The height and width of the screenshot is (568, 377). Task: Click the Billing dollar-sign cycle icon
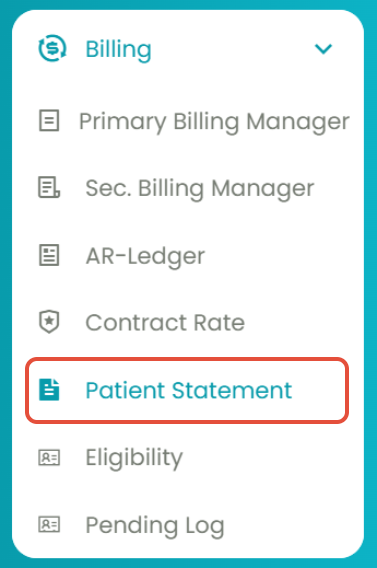tap(53, 48)
